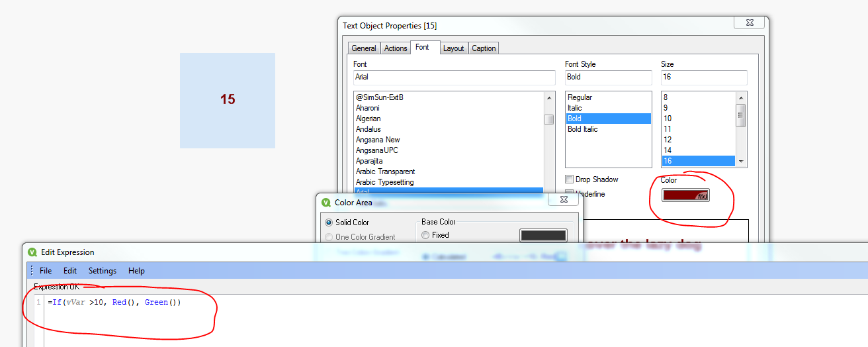Select font size 16 in the list
Image resolution: width=868 pixels, height=347 pixels.
click(698, 161)
